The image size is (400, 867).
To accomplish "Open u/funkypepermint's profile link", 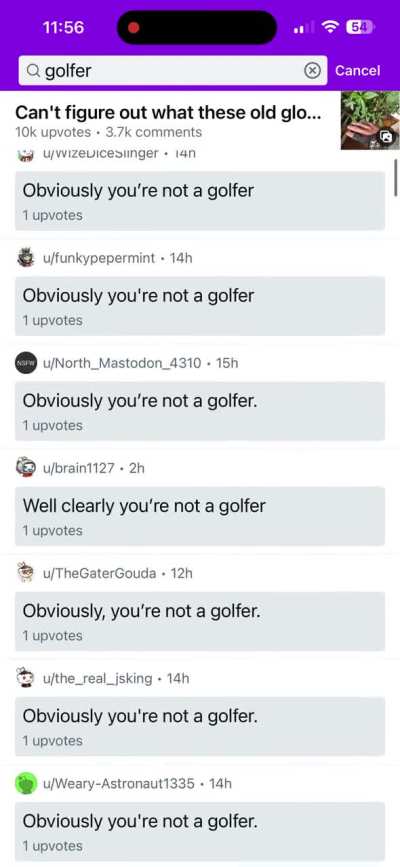I will 99,258.
